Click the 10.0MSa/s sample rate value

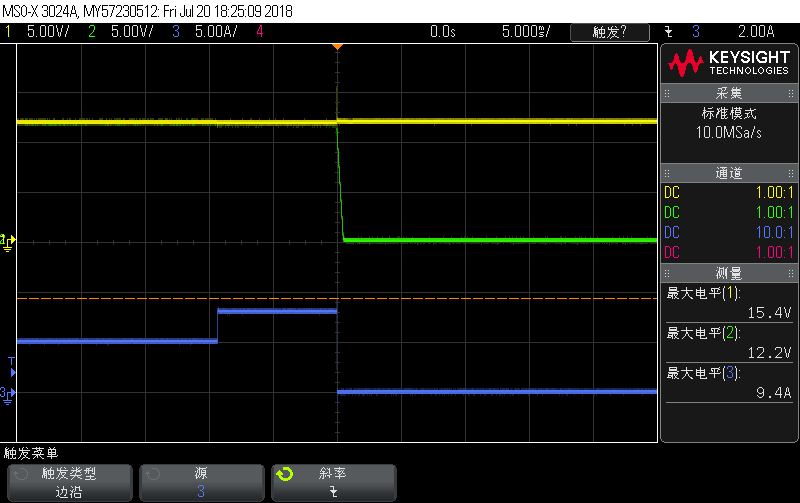click(x=729, y=133)
